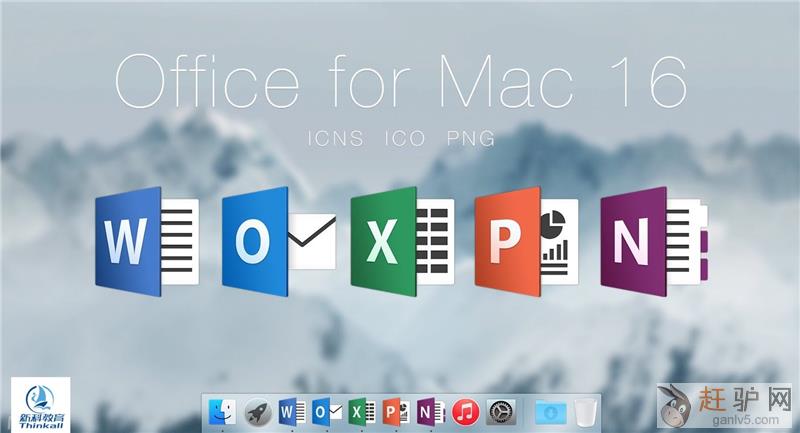Click the 'ICNS ICO PNG' subtitle text
800x433 pixels.
[400, 139]
